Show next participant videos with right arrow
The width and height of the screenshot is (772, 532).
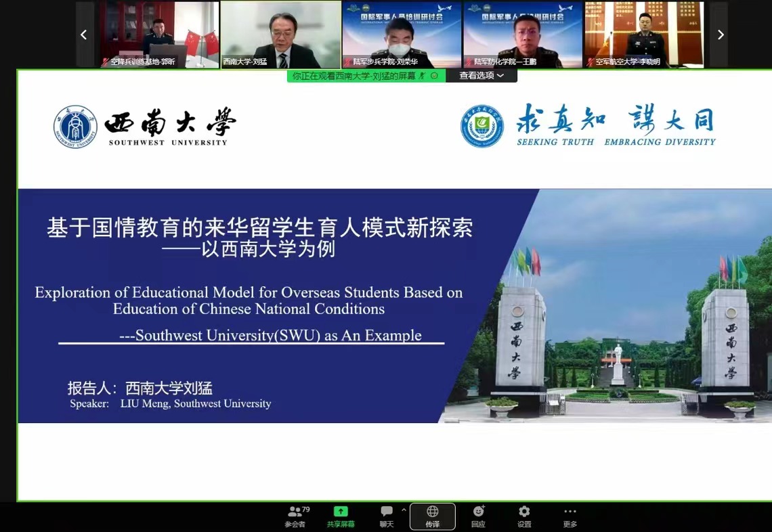pos(720,35)
